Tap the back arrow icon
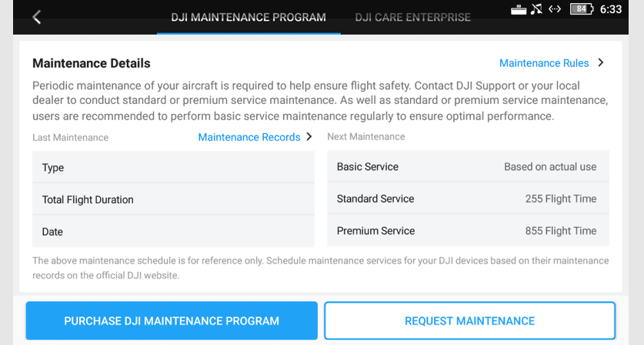Image resolution: width=644 pixels, height=345 pixels. [36, 17]
